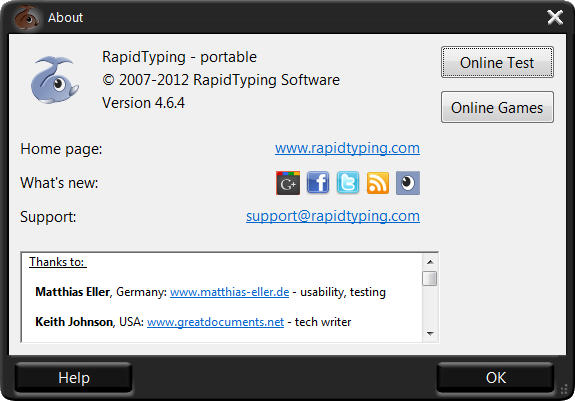Click the scrollbar down arrow in Thanks list

point(430,334)
